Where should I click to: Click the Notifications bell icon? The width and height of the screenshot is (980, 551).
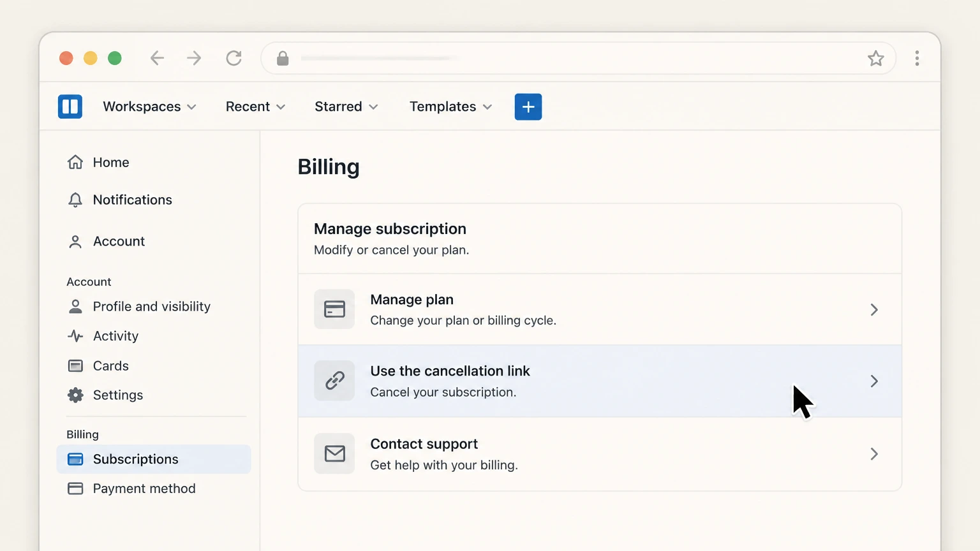point(75,200)
